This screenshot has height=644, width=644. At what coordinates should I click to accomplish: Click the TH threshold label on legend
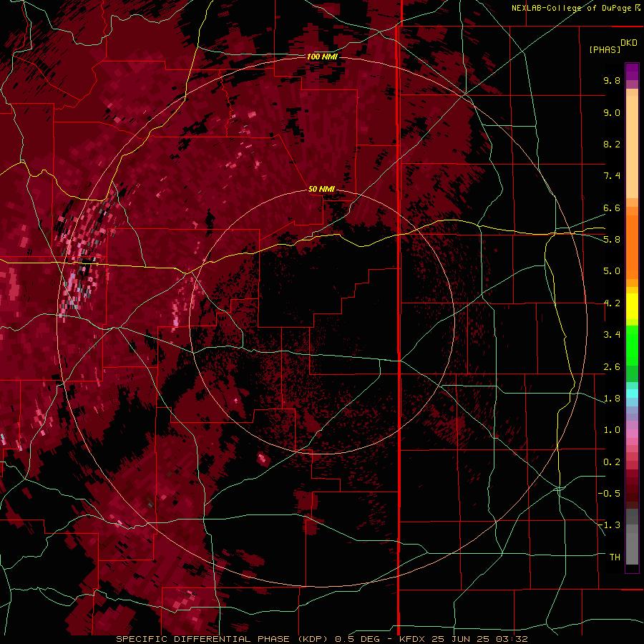615,557
